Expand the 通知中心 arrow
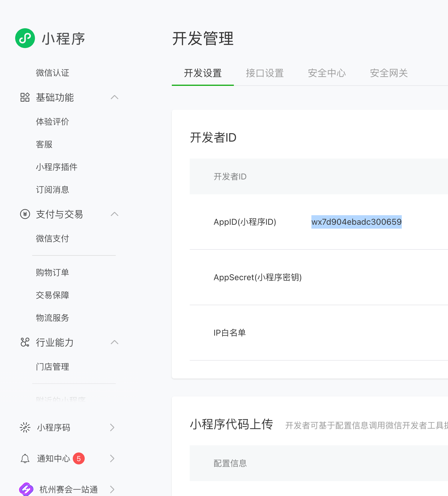 pyautogui.click(x=112, y=458)
